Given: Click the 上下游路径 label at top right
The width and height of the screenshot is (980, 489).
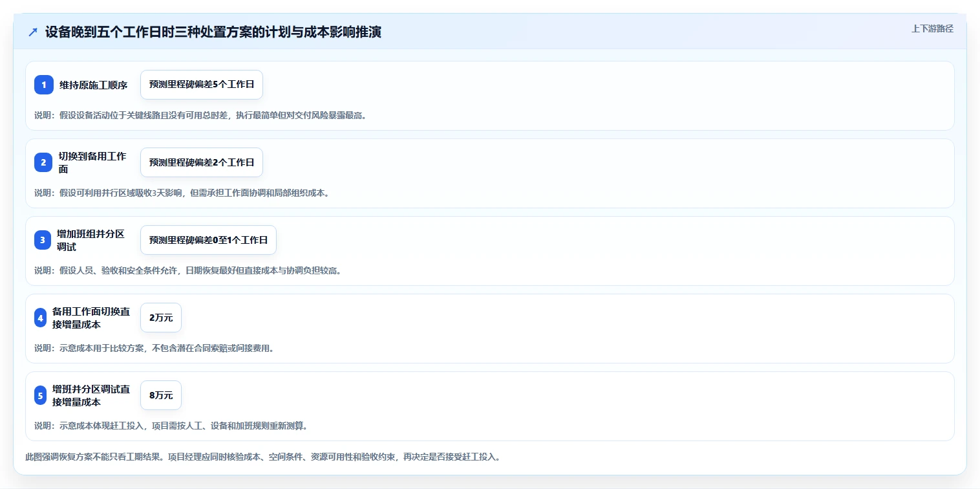Looking at the screenshot, I should click(932, 28).
